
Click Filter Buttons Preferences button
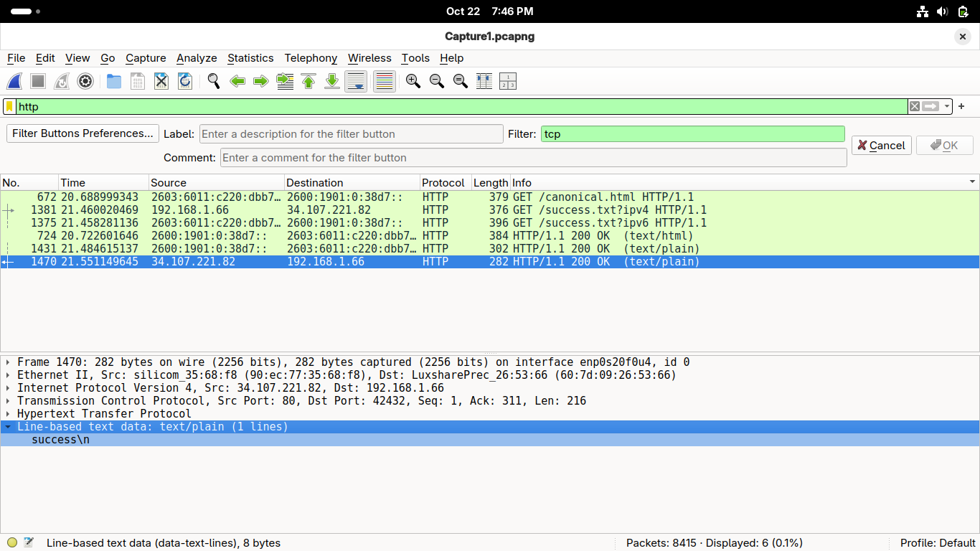point(83,133)
